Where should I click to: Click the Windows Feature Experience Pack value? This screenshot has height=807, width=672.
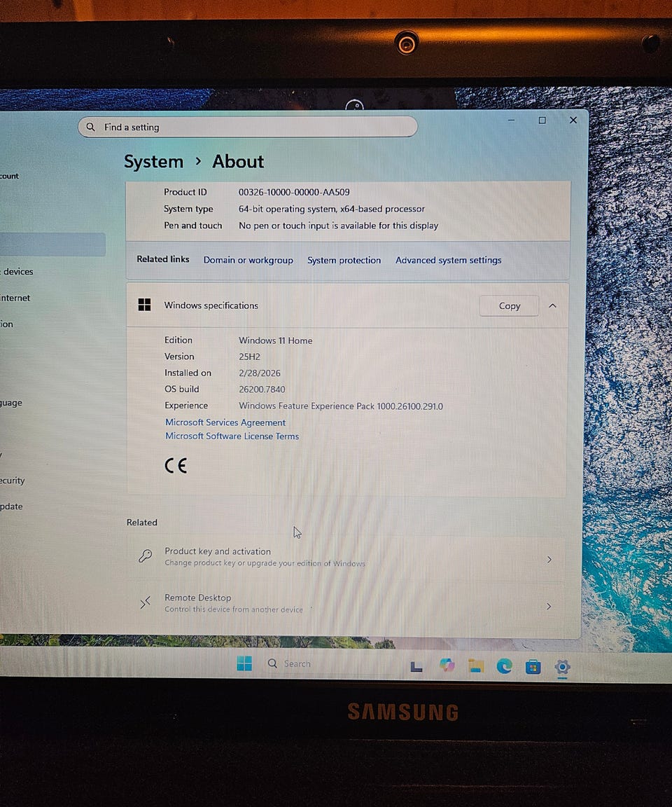[341, 406]
